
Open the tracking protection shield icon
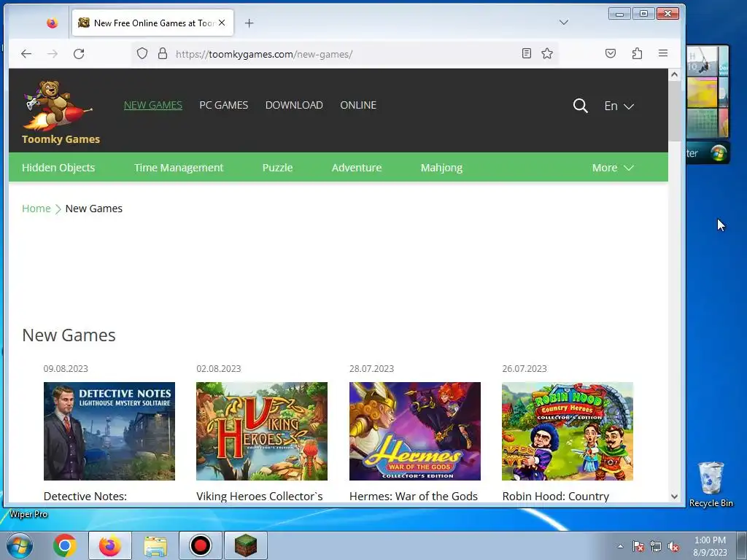click(x=142, y=53)
